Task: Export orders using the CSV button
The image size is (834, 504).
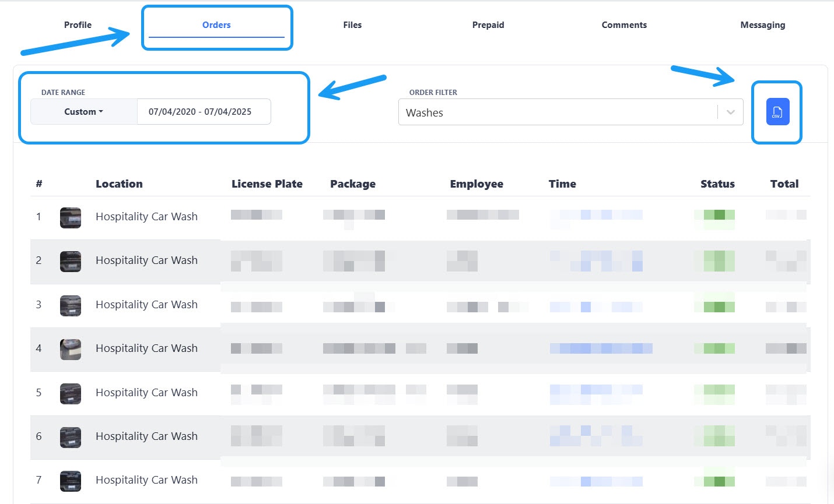Action: click(x=777, y=111)
